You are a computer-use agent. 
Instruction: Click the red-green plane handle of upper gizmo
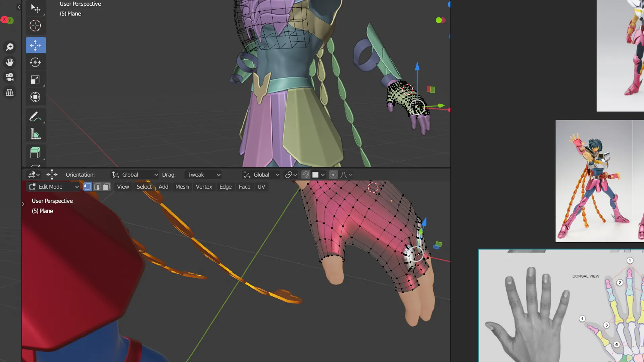click(431, 89)
